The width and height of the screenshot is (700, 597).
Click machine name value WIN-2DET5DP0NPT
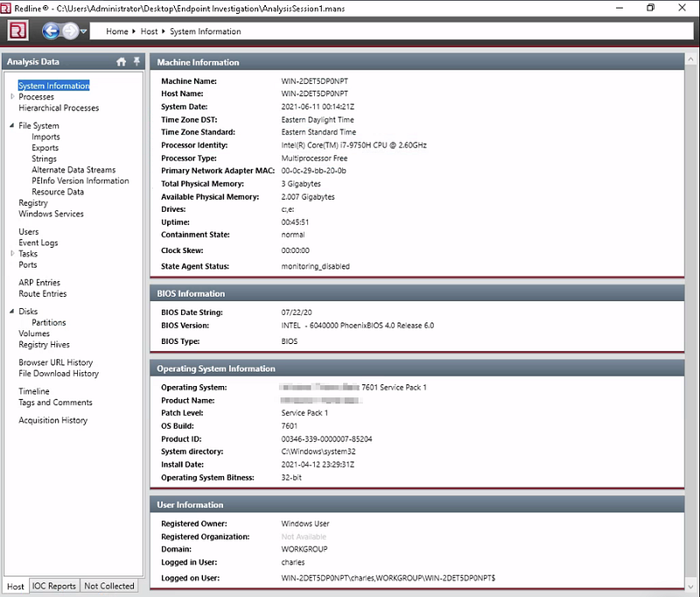(x=315, y=81)
